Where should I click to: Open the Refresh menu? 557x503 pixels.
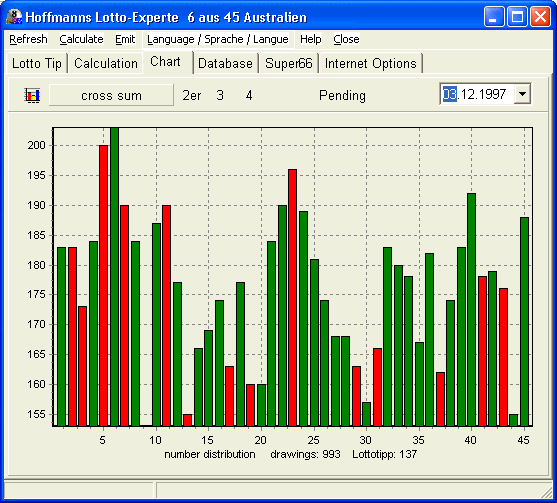(x=28, y=39)
